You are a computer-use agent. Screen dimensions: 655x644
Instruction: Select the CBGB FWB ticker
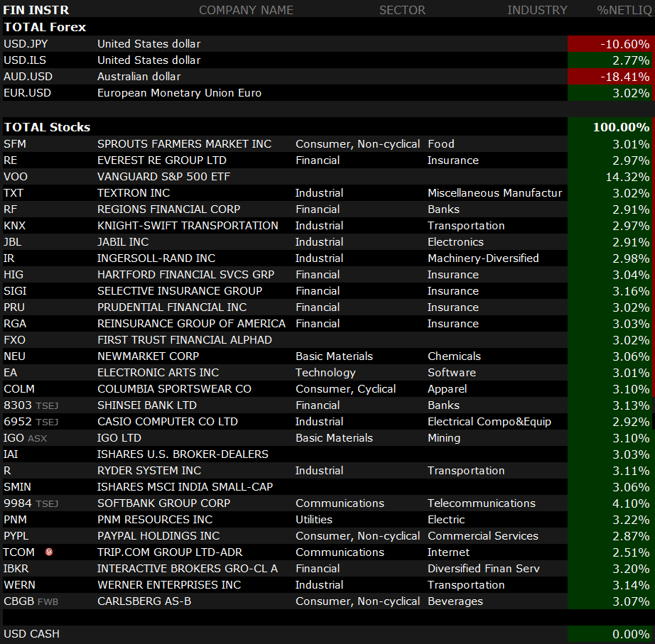[x=31, y=601]
